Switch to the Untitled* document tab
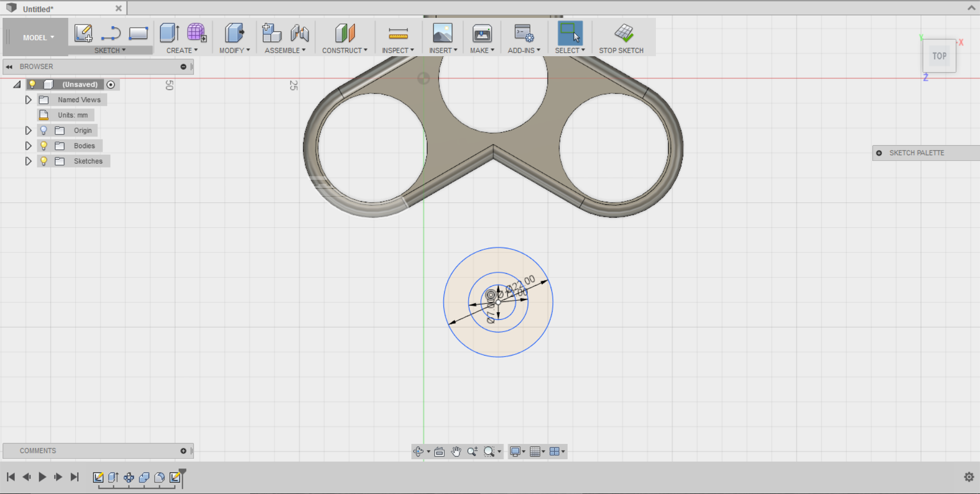 [x=38, y=9]
